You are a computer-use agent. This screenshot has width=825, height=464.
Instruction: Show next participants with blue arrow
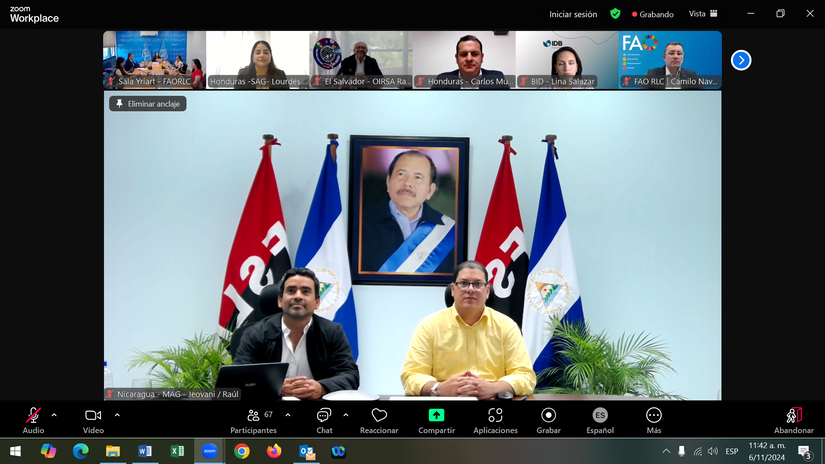(x=741, y=60)
